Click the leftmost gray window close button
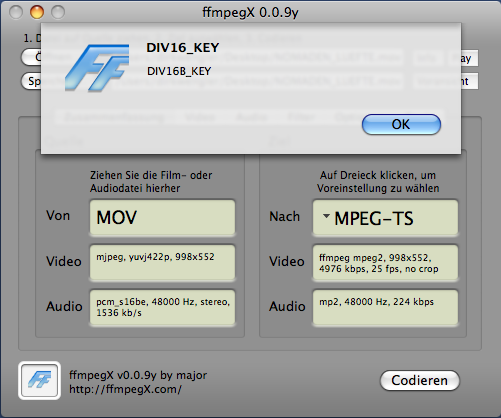 [x=16, y=12]
